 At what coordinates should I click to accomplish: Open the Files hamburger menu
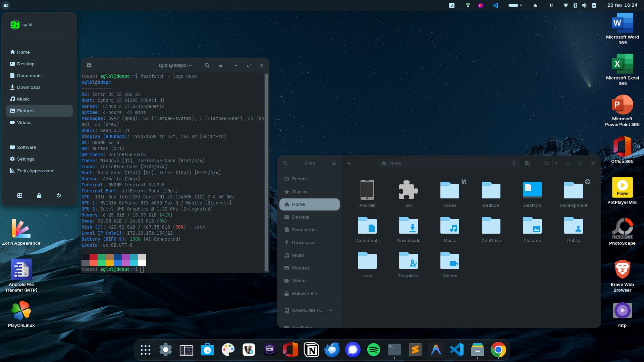334,163
